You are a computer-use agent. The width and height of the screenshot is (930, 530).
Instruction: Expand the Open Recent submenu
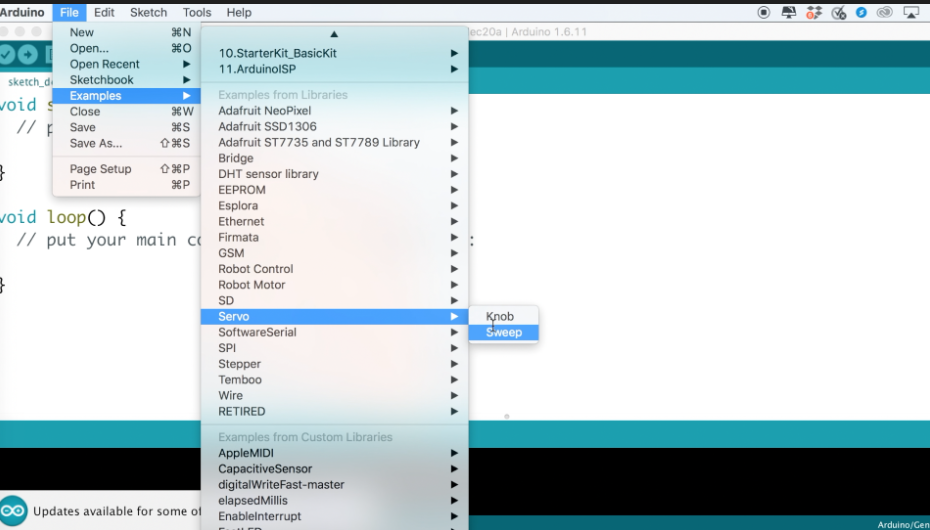[126, 64]
